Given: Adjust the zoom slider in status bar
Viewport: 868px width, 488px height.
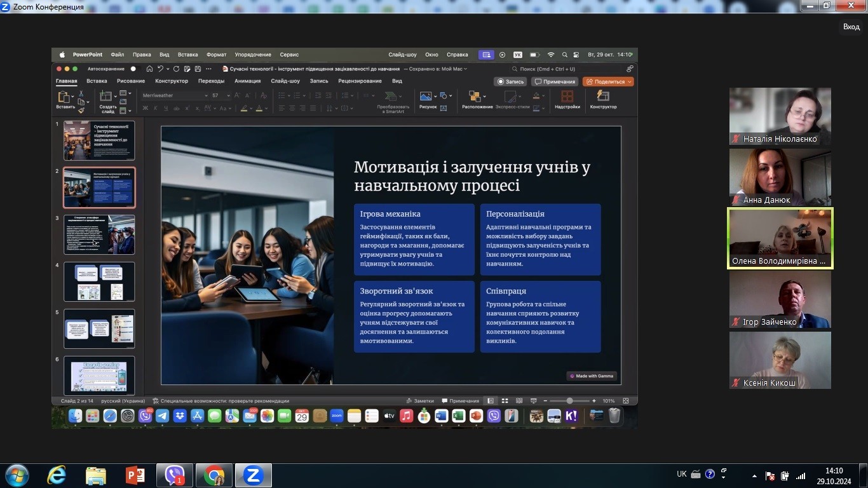Looking at the screenshot, I should coord(569,401).
